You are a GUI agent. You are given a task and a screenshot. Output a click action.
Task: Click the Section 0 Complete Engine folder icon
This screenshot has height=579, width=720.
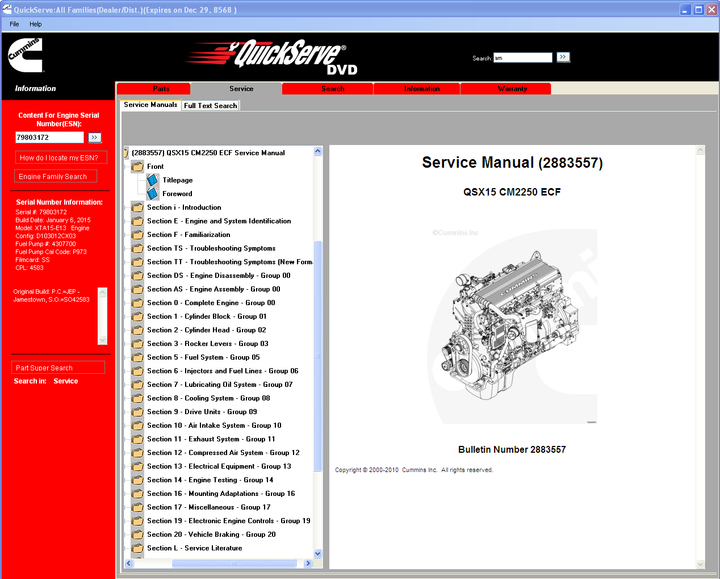137,303
